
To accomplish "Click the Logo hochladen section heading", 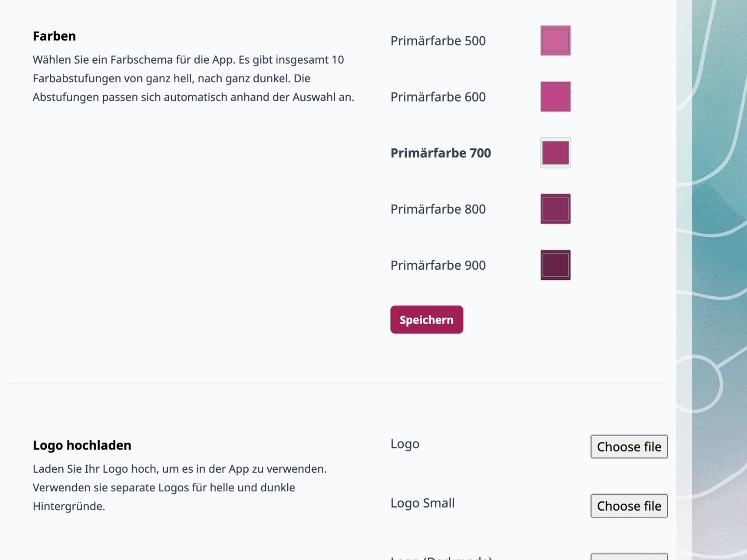I will point(82,446).
